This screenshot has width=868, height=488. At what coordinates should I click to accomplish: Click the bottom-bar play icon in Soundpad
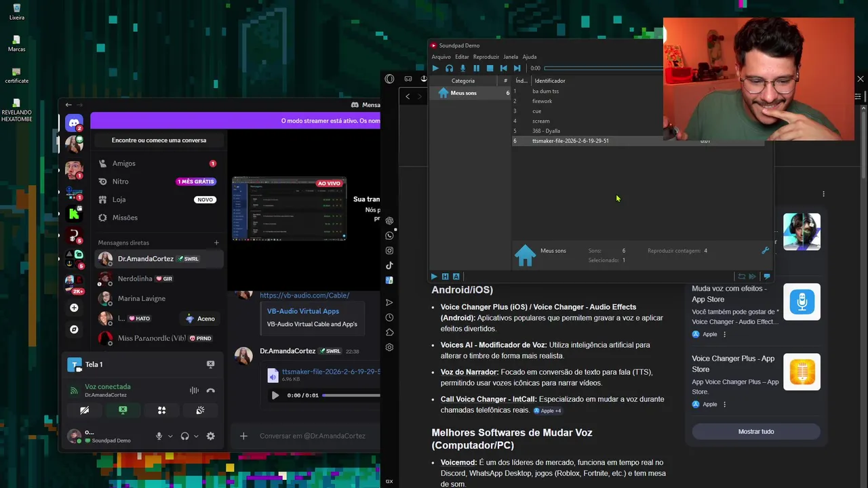click(434, 277)
